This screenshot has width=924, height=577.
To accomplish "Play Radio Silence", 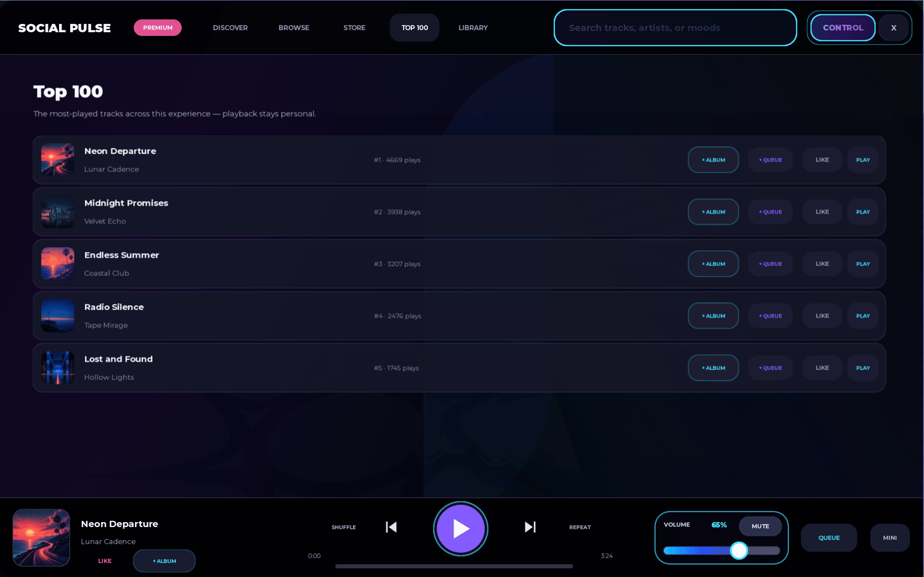I will [x=862, y=316].
